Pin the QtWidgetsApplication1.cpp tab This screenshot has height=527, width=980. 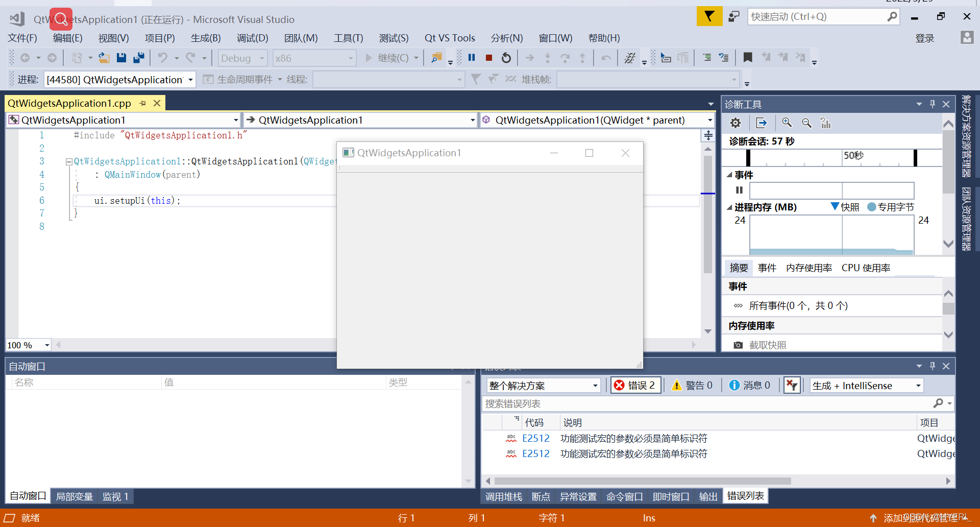143,103
